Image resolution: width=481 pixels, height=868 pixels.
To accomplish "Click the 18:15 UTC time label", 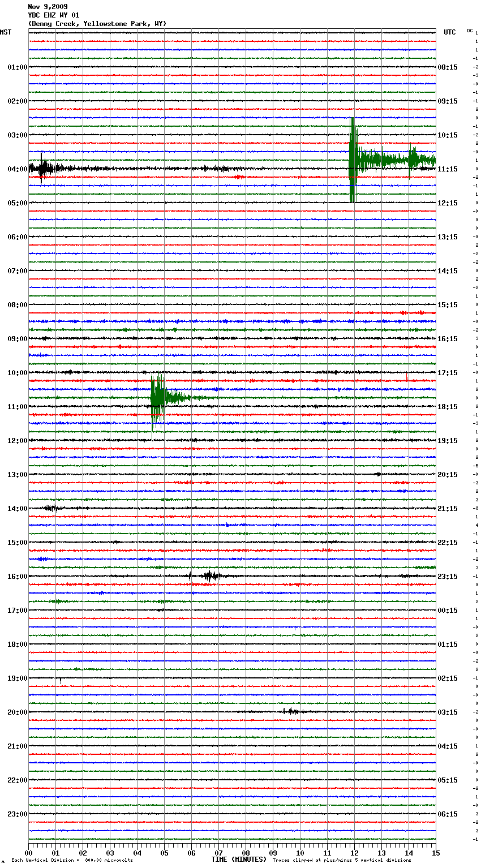I will (448, 407).
